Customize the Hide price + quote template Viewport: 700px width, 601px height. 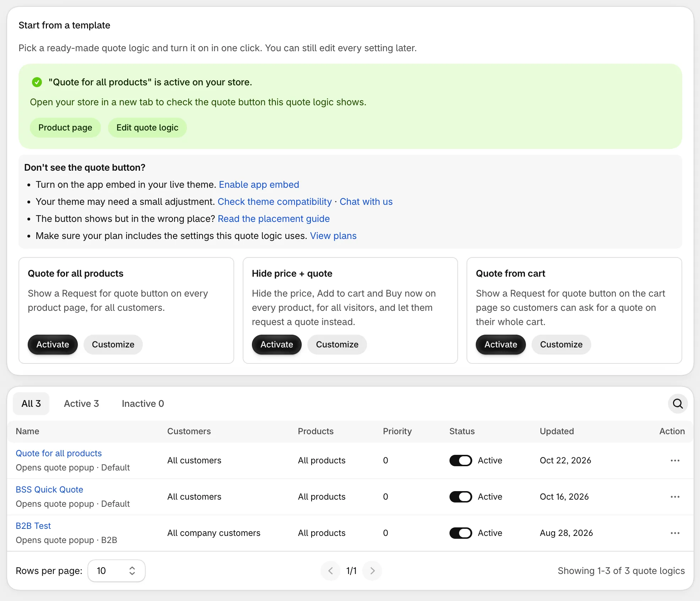click(337, 345)
